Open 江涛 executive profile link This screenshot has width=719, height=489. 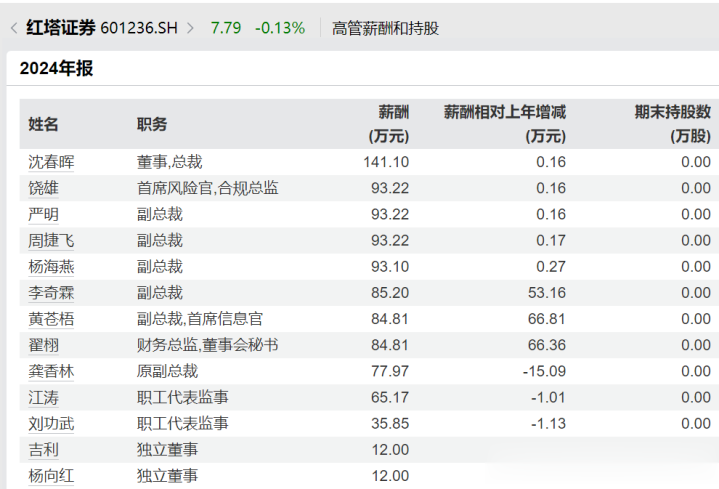click(x=43, y=397)
